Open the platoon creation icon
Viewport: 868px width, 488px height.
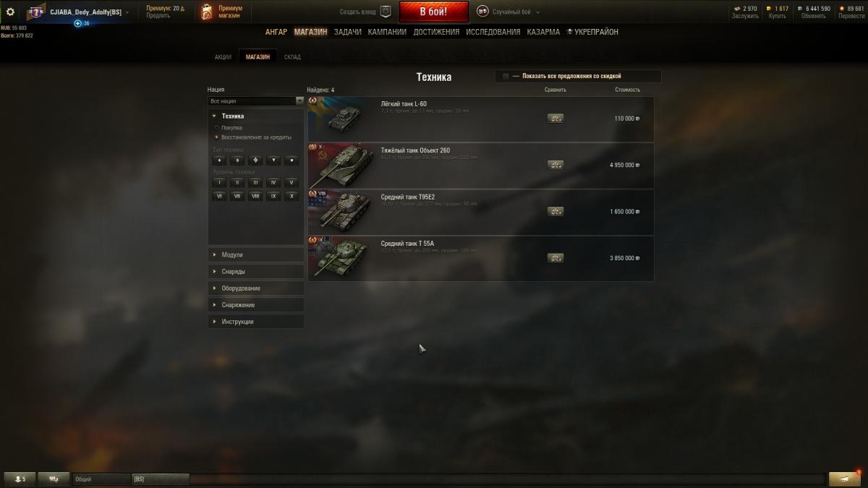pos(386,12)
